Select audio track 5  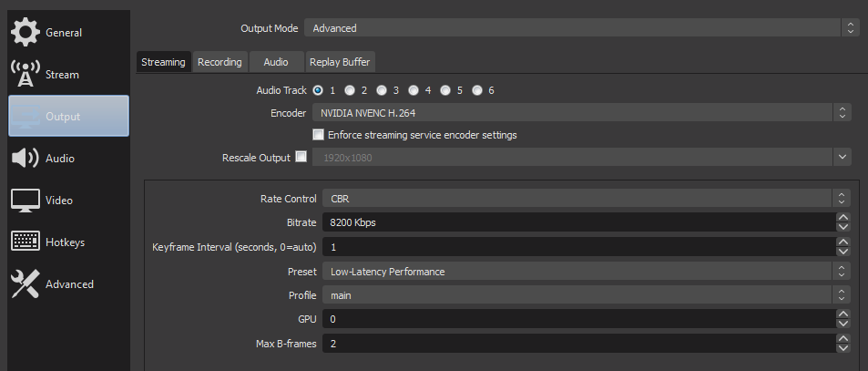tap(445, 90)
